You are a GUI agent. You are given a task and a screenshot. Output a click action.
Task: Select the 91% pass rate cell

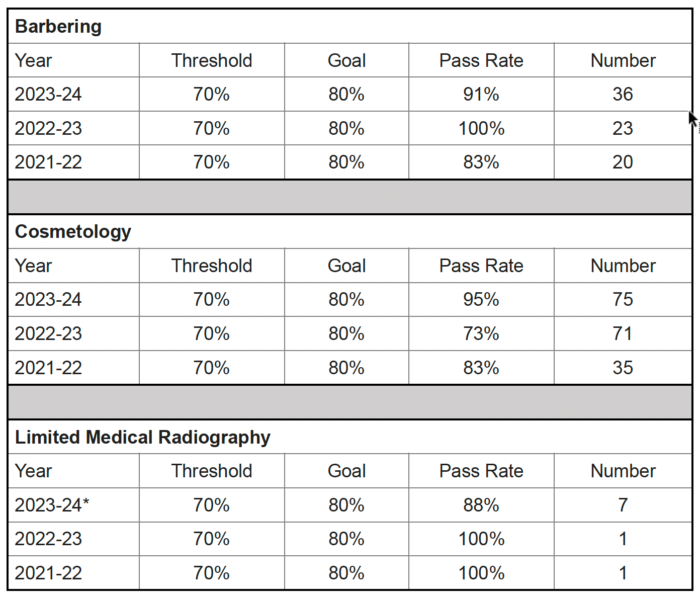pos(481,95)
